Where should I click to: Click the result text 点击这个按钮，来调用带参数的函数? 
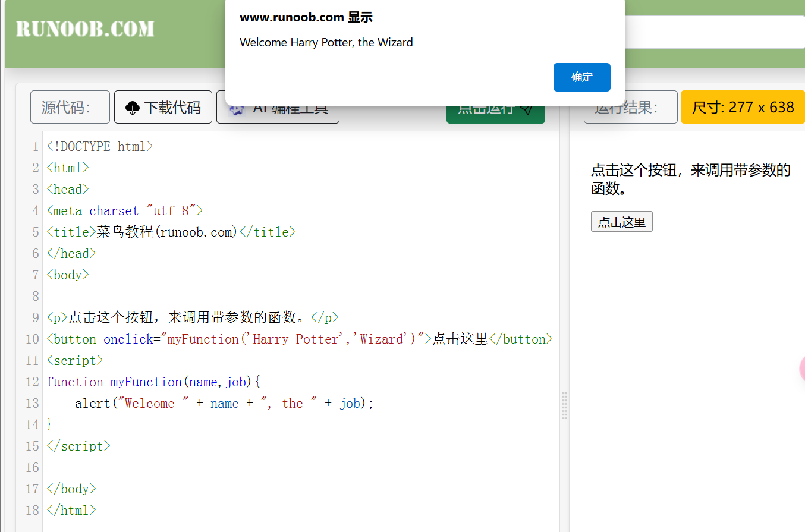pos(690,180)
